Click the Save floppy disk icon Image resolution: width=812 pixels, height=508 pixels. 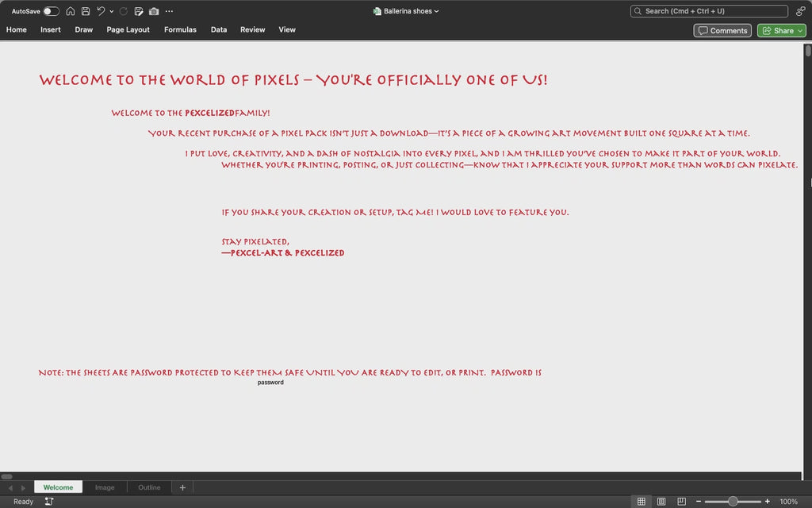(x=86, y=11)
